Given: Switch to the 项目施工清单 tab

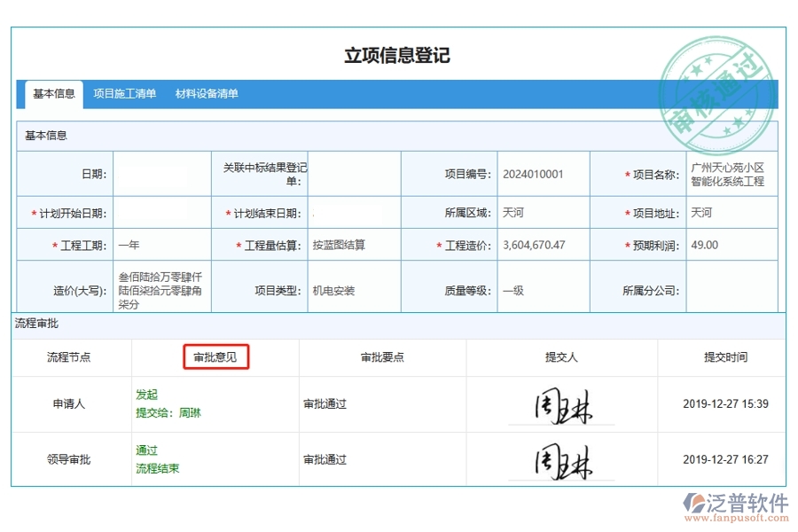Looking at the screenshot, I should point(124,92).
